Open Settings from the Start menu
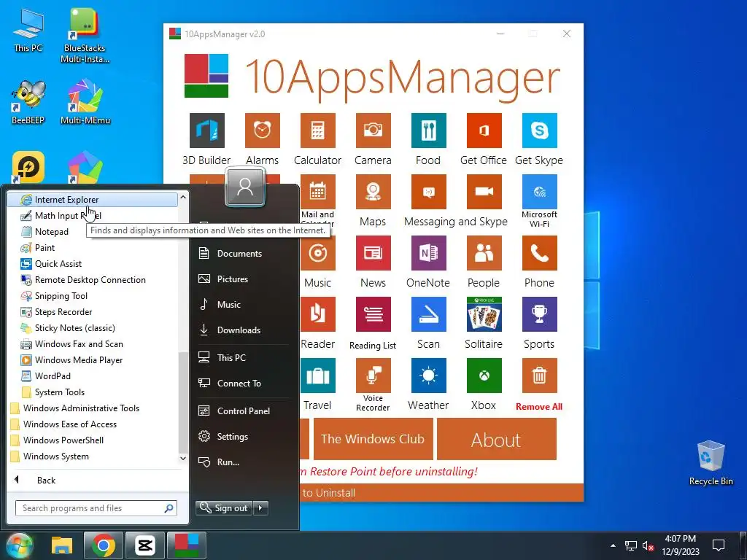 tap(244, 437)
